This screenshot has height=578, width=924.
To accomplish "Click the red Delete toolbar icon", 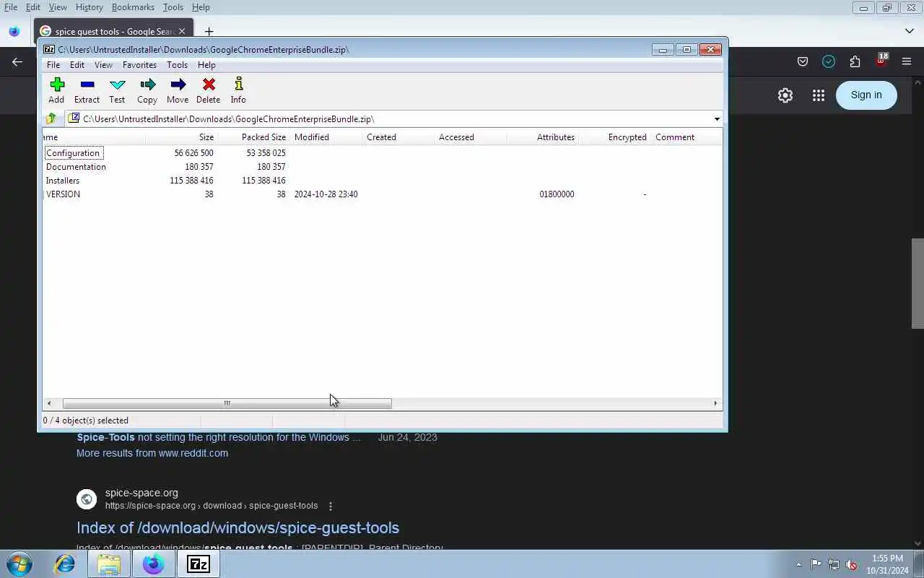I will pos(208,91).
